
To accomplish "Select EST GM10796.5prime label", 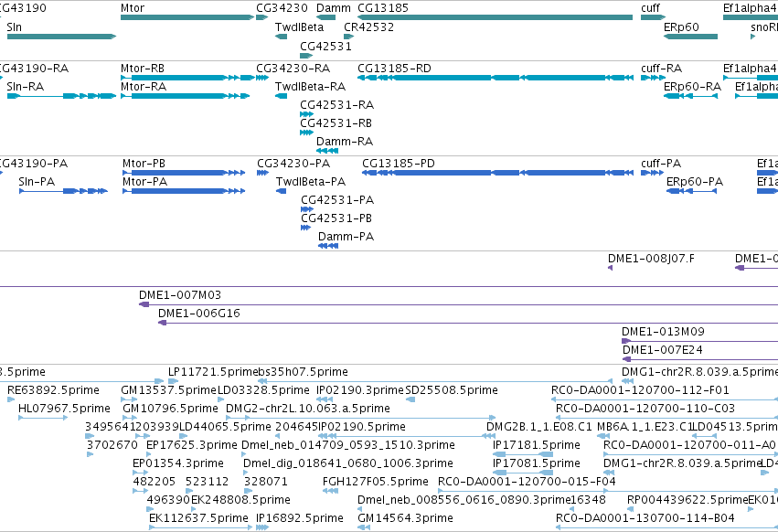I will (170, 409).
